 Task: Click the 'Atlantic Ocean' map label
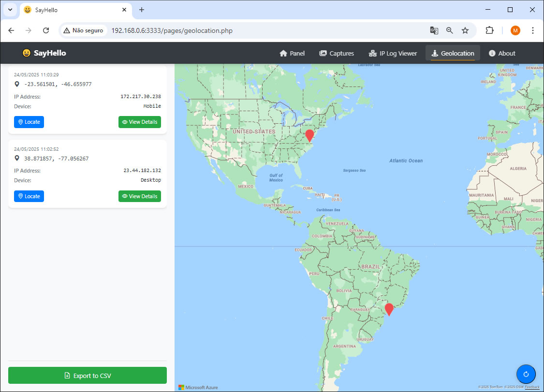pos(406,160)
